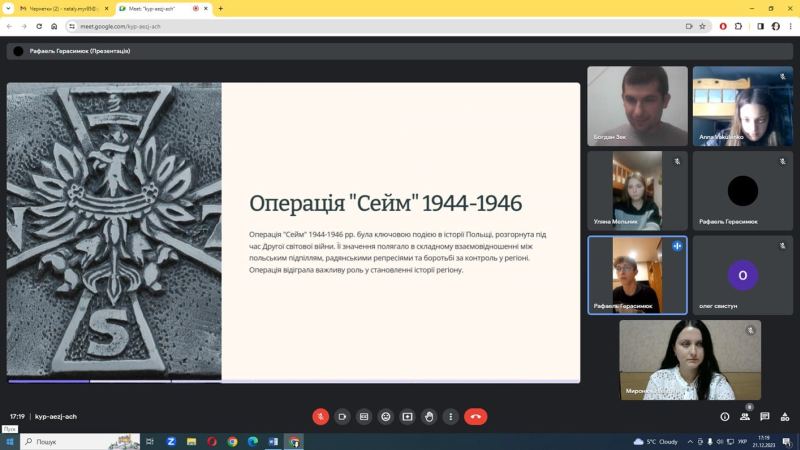Open the Activities panel icon

[784, 416]
